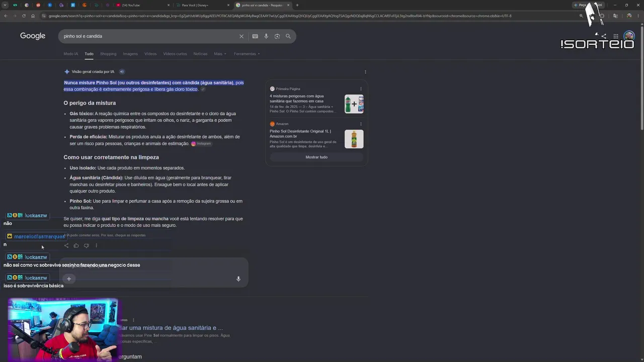
Task: Go to the Google home logo
Action: [33, 36]
